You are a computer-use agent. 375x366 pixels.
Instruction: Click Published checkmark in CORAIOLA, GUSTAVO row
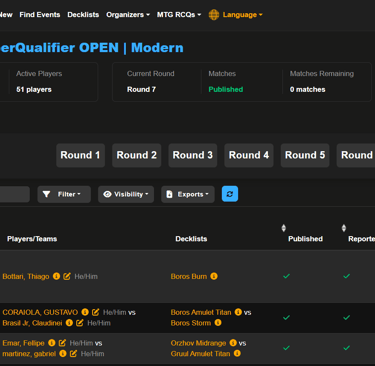coord(286,317)
